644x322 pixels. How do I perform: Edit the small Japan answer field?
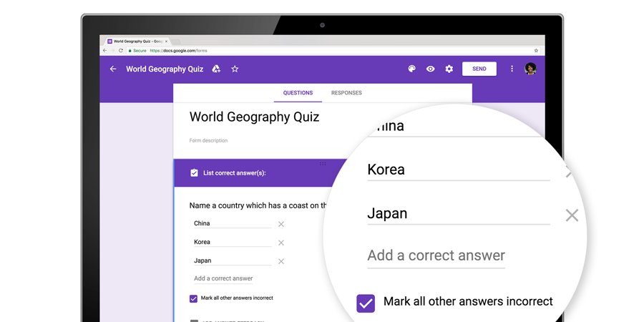(233, 260)
